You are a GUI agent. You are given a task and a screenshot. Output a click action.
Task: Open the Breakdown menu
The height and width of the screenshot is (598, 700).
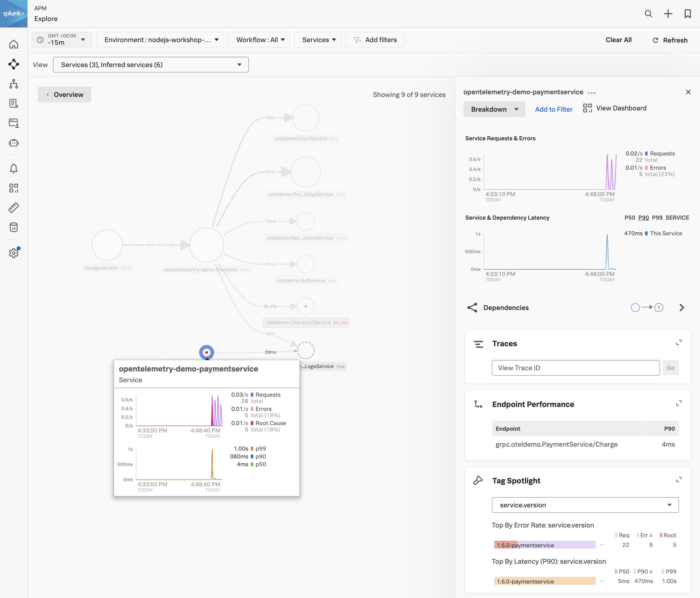coord(494,109)
